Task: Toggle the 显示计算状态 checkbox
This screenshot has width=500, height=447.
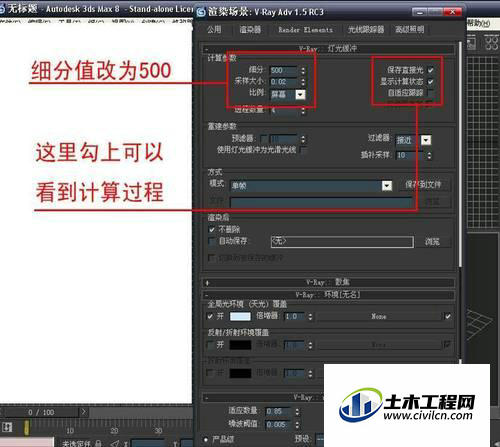Action: pyautogui.click(x=430, y=82)
